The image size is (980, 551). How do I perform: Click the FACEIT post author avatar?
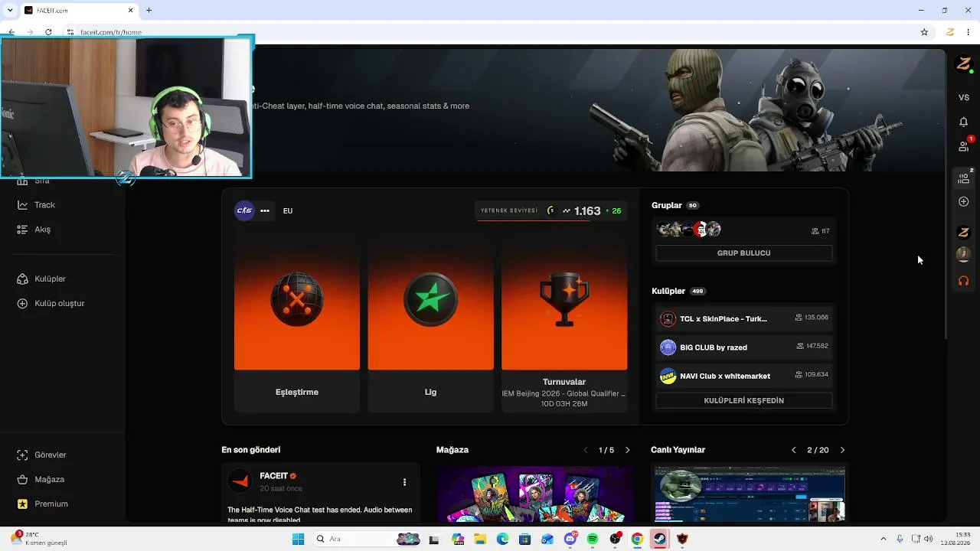(240, 481)
